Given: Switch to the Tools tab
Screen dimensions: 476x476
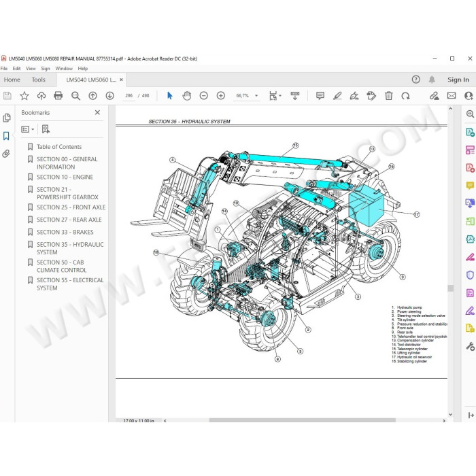Looking at the screenshot, I should (x=39, y=80).
